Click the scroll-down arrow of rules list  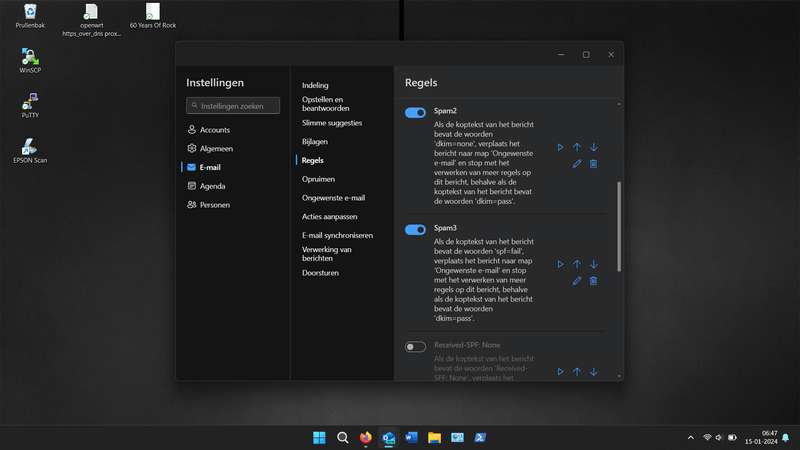point(619,377)
